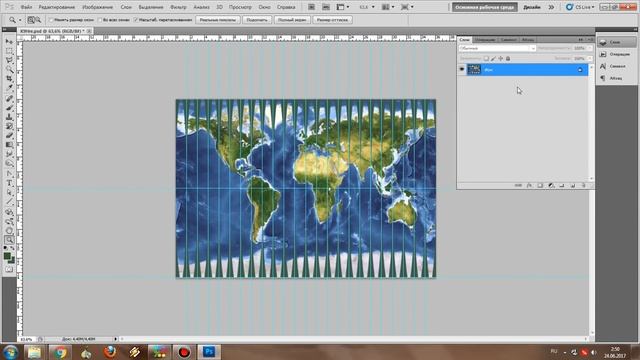The image size is (640, 360).
Task: Select the Gradient tool
Action: point(9,145)
